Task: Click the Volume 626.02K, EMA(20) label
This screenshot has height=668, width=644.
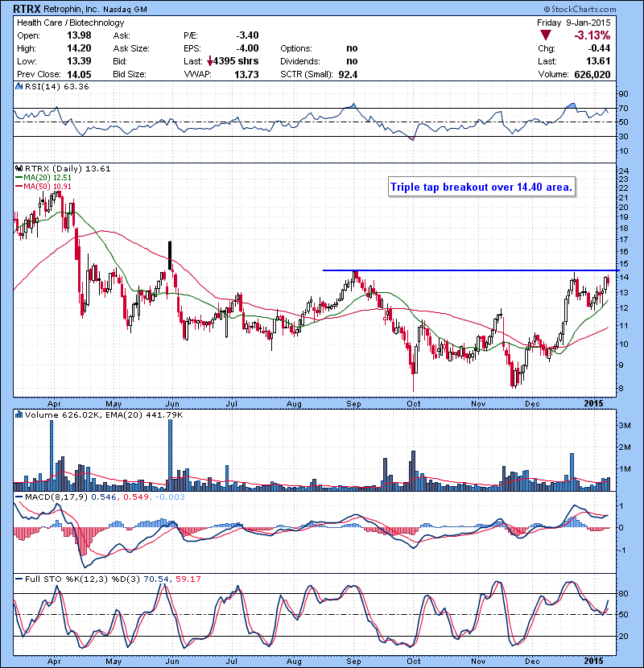Action: pyautogui.click(x=104, y=415)
